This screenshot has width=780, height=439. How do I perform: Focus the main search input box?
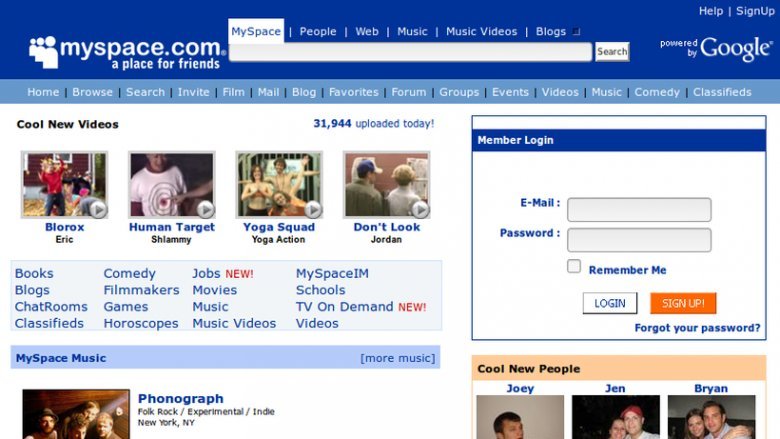[x=410, y=52]
